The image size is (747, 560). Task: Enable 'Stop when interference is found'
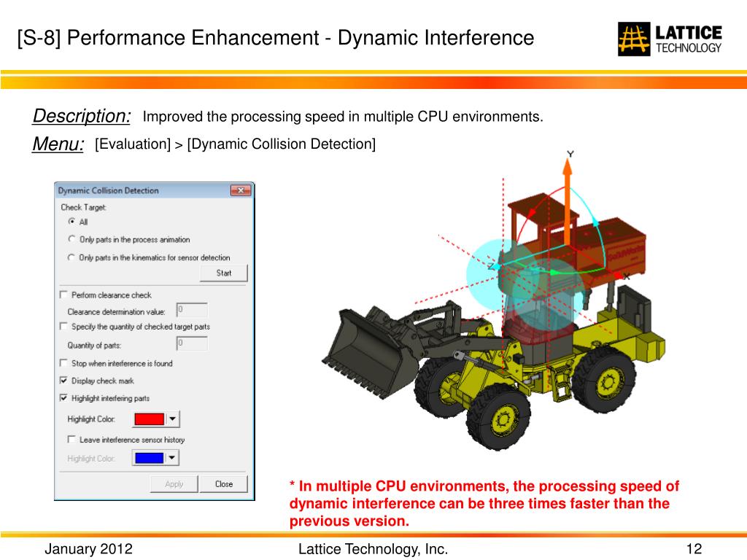pyautogui.click(x=63, y=363)
